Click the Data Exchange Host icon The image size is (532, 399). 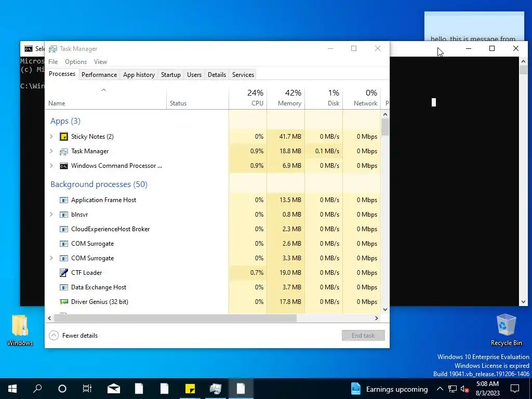pos(64,287)
